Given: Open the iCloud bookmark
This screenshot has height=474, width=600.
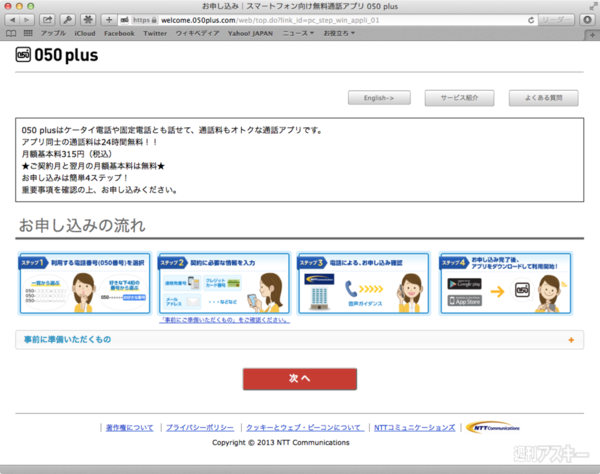Looking at the screenshot, I should [85, 33].
